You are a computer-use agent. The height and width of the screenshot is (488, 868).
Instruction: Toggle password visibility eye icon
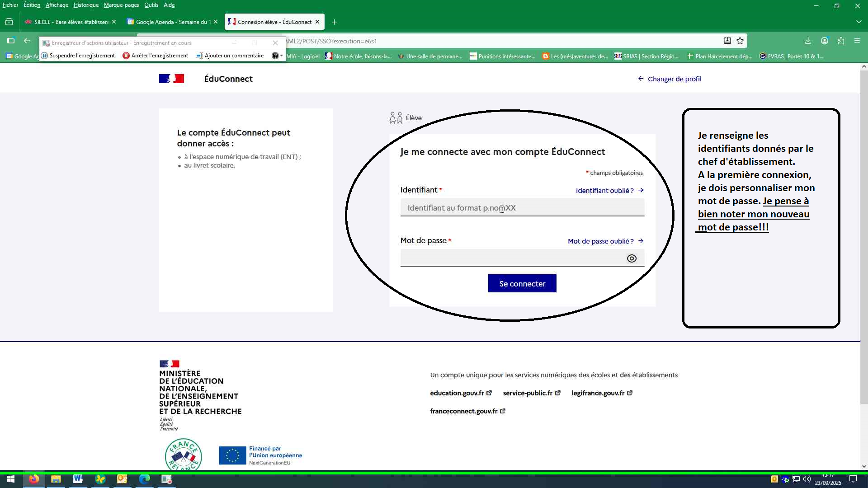tap(632, 258)
